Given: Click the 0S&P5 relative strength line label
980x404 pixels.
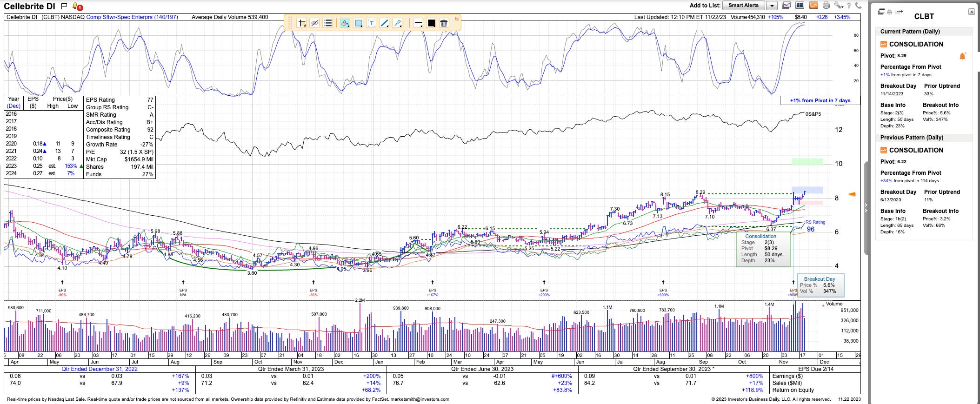Looking at the screenshot, I should (813, 114).
